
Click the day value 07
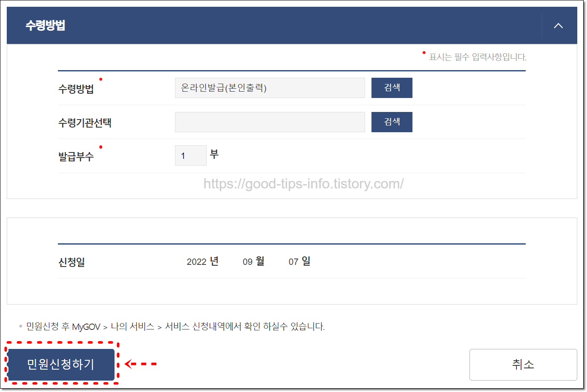(x=294, y=262)
